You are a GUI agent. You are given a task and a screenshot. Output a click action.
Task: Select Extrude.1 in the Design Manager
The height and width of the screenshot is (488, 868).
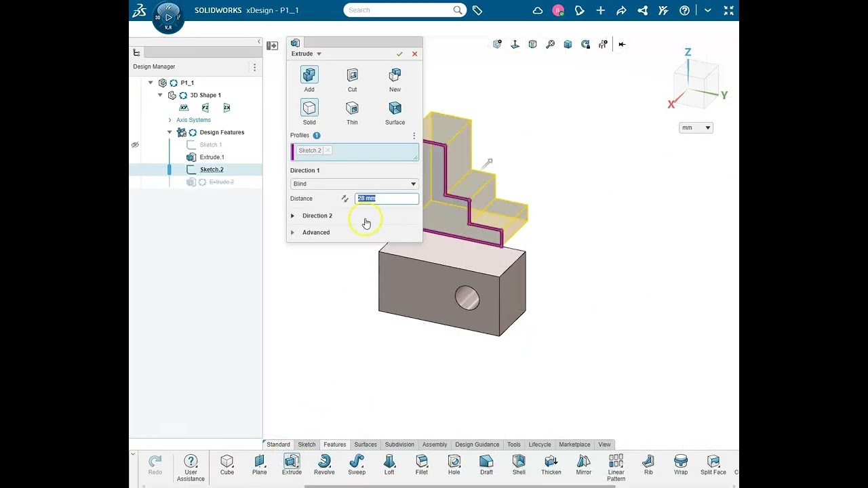[212, 157]
